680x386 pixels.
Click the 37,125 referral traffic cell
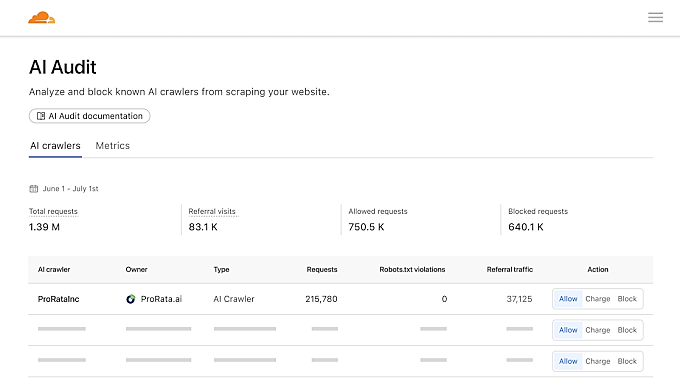[519, 299]
